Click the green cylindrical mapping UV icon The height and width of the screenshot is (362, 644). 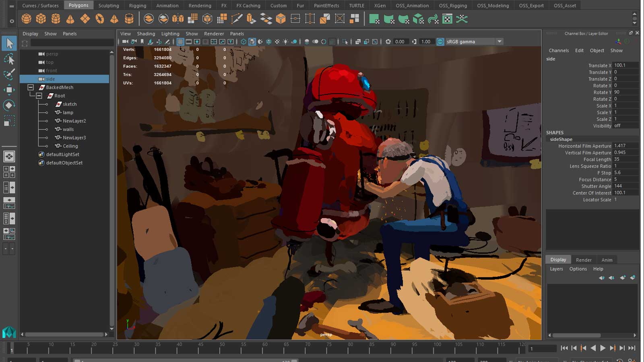point(389,19)
